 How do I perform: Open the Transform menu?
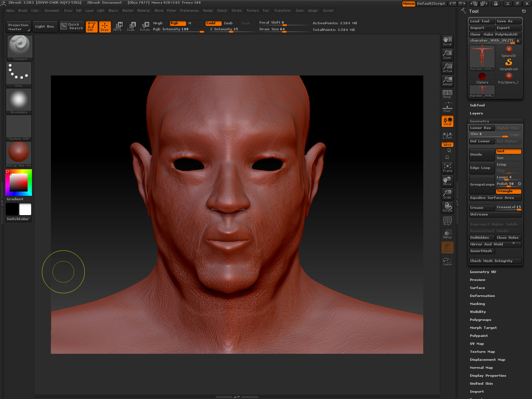(282, 11)
